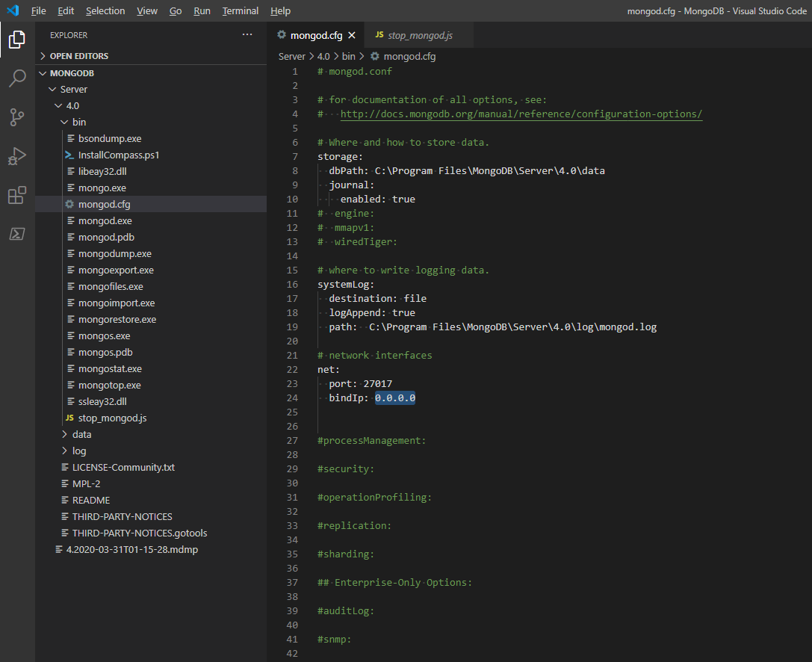812x662 pixels.
Task: Select mongofiles.exe in the file tree
Action: 151,286
